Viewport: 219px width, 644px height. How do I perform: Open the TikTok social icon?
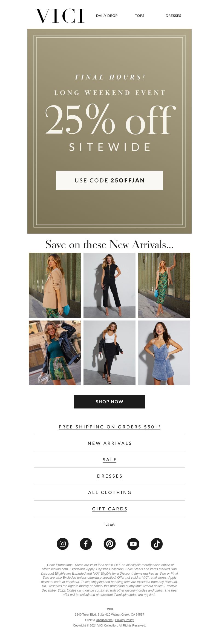click(x=157, y=544)
